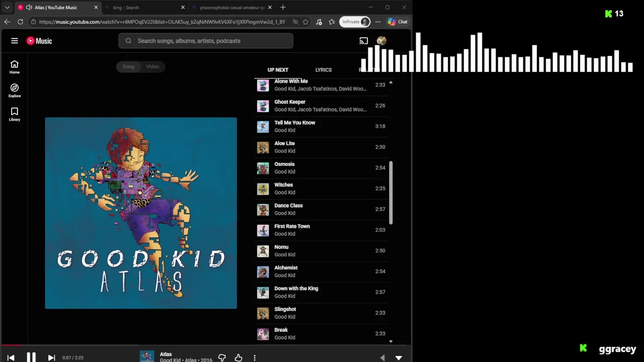Open the account avatar menu

381,41
